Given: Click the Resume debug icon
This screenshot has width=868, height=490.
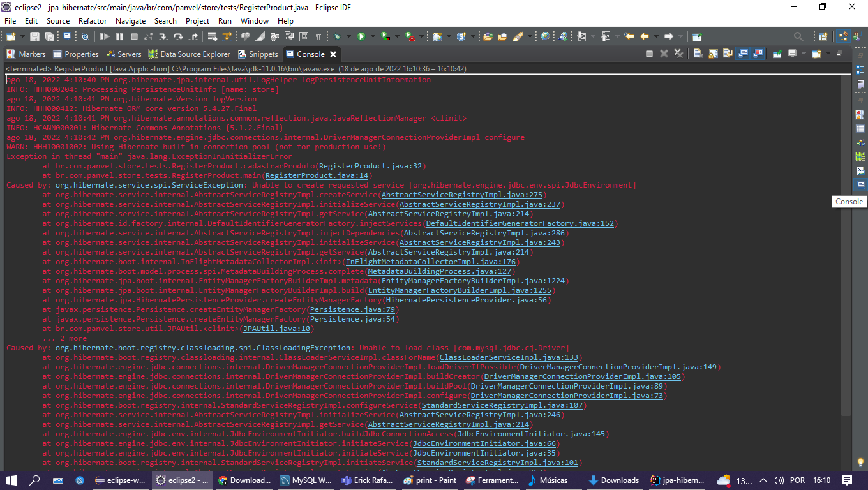Looking at the screenshot, I should tap(105, 36).
